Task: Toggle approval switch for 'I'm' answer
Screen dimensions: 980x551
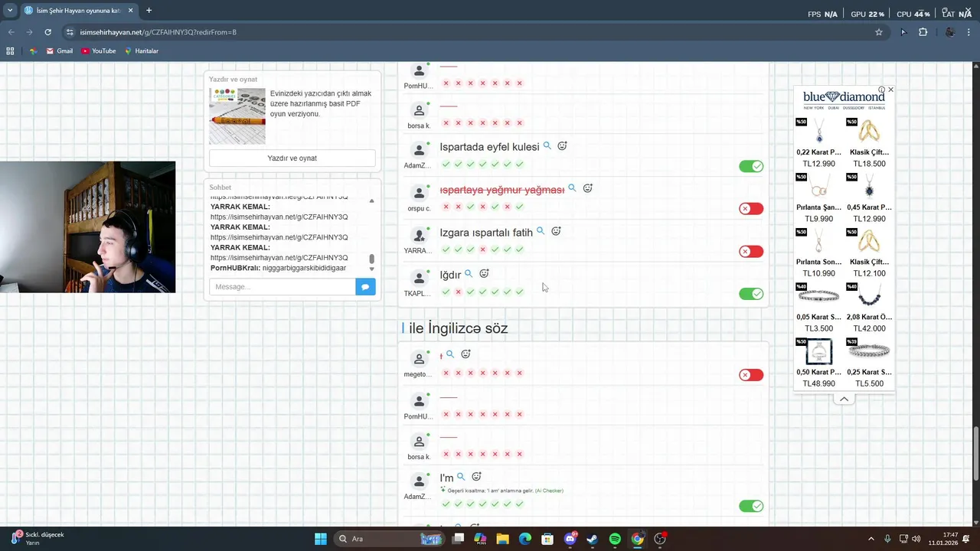Action: (x=751, y=506)
